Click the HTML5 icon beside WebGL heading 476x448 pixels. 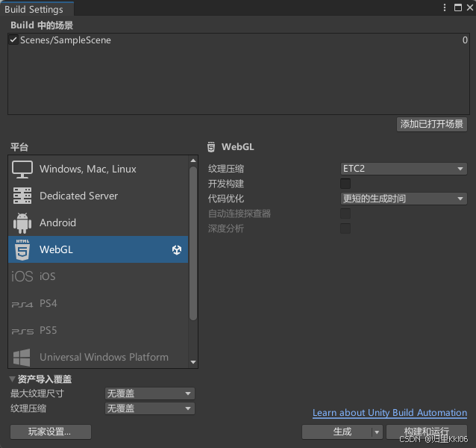(211, 147)
